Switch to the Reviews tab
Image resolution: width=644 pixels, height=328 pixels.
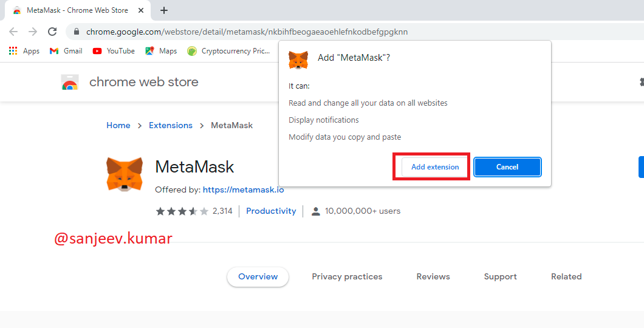pos(433,277)
